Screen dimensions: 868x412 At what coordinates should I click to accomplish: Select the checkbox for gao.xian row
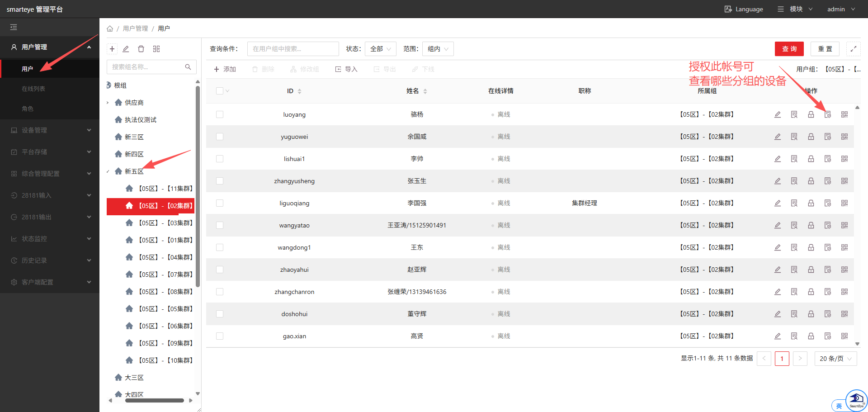(220, 336)
